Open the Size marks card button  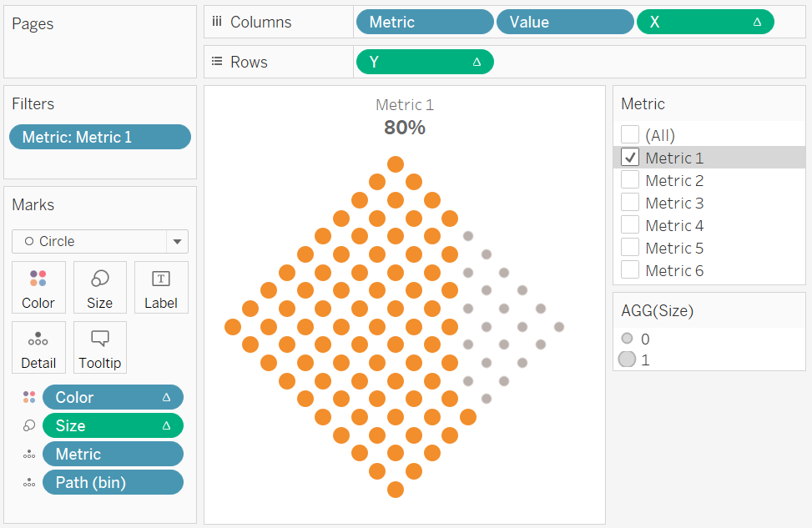[100, 287]
